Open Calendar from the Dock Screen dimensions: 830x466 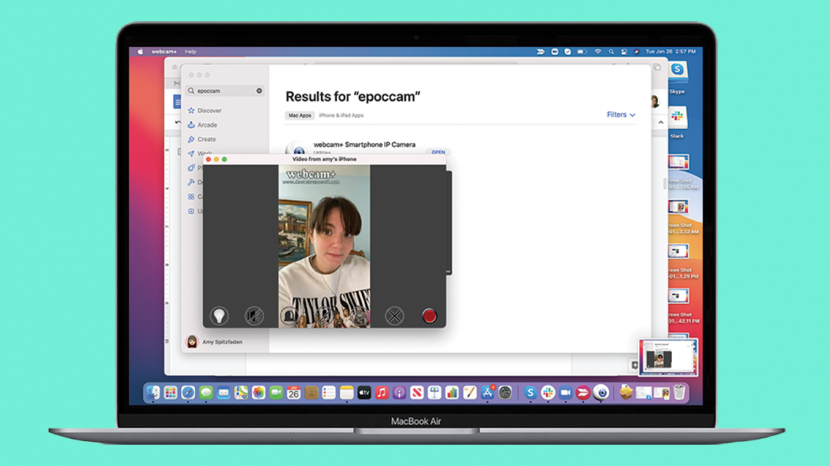(x=294, y=392)
